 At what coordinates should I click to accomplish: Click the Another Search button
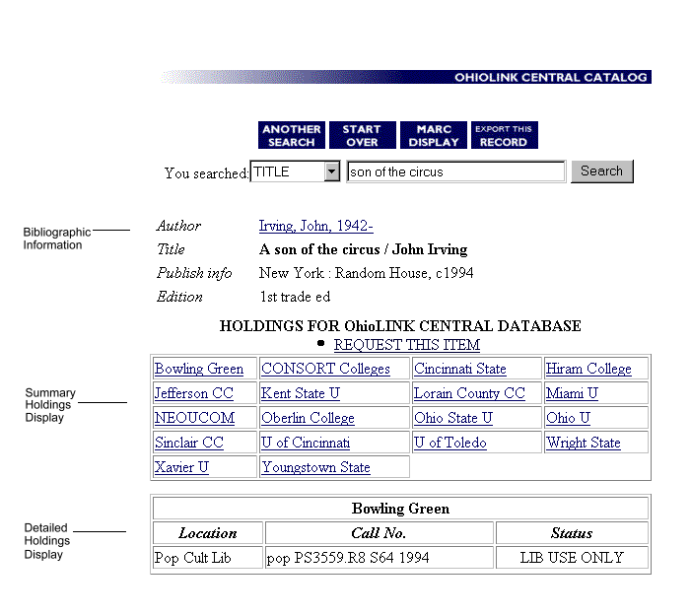pyautogui.click(x=292, y=135)
